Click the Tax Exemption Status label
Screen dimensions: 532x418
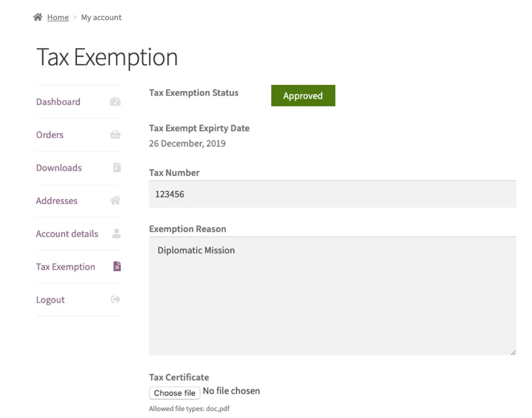coord(194,93)
